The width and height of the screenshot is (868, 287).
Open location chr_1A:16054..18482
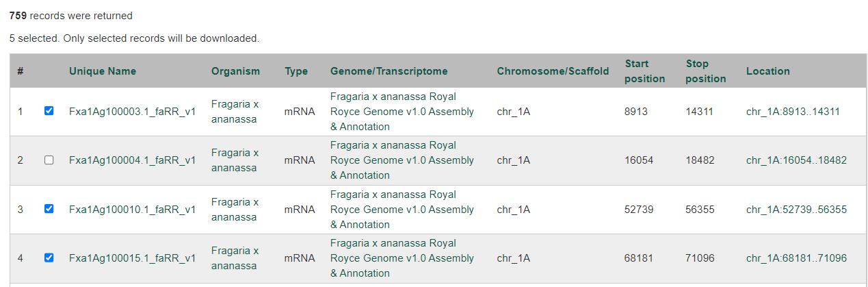pos(796,160)
